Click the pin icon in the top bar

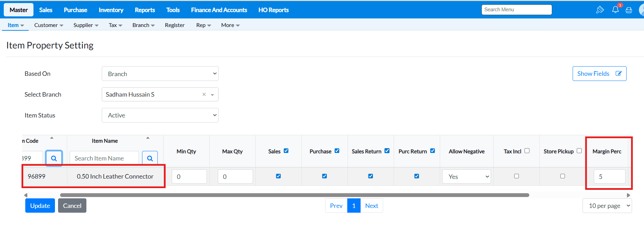pos(600,10)
